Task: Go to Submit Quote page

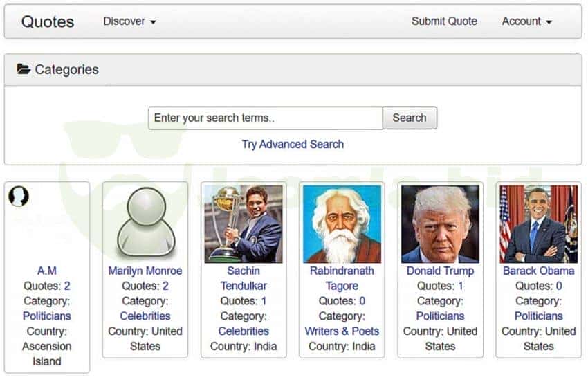Action: click(444, 21)
